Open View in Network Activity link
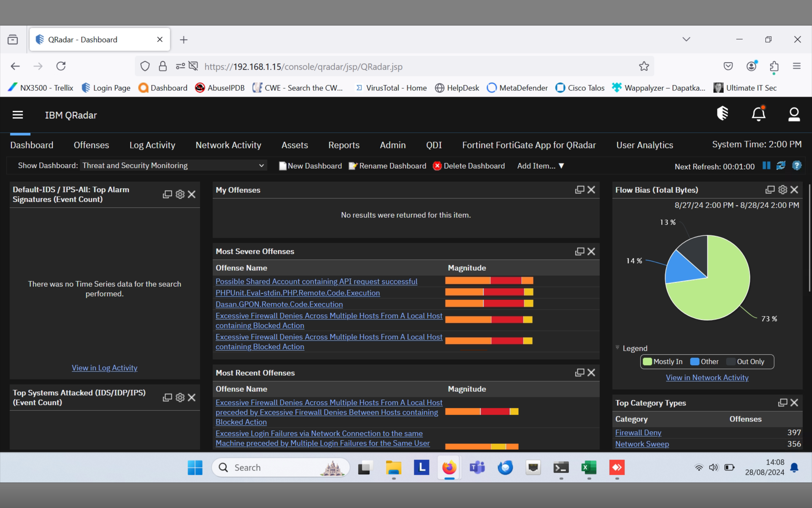This screenshot has height=508, width=812. (707, 377)
